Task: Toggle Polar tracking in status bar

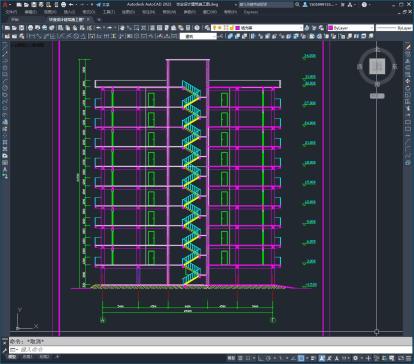Action: (269, 358)
